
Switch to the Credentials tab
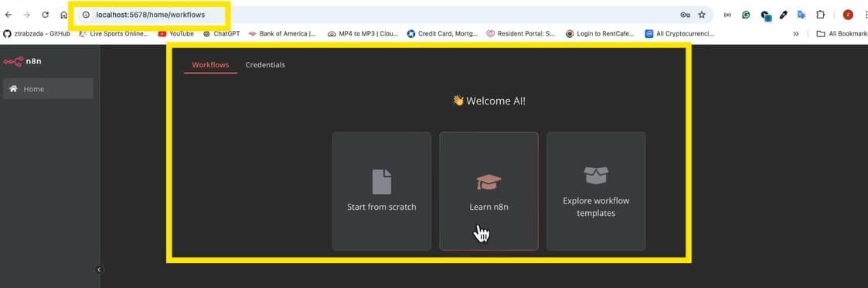[x=265, y=65]
